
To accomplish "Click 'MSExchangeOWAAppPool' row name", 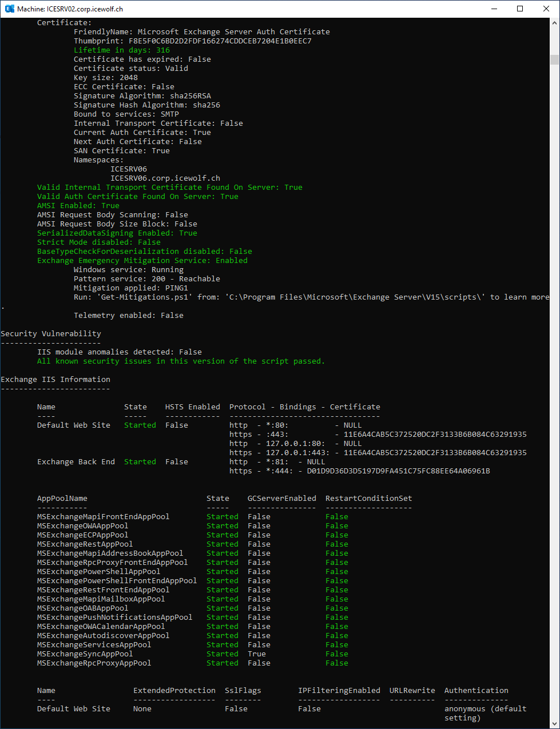I will [83, 526].
